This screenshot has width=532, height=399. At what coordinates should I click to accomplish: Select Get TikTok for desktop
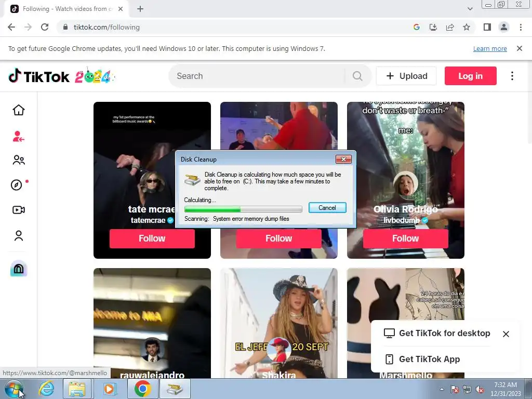437,333
